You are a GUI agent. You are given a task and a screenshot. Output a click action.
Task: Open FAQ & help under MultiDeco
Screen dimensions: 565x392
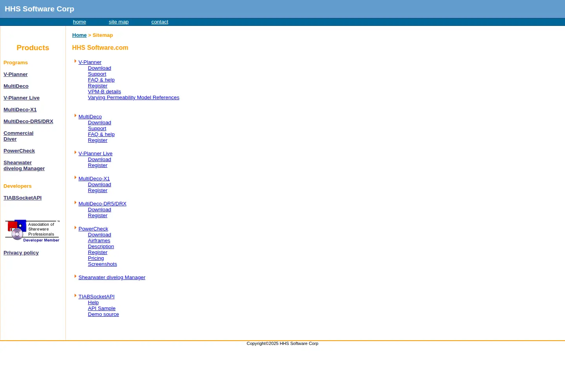pyautogui.click(x=101, y=134)
